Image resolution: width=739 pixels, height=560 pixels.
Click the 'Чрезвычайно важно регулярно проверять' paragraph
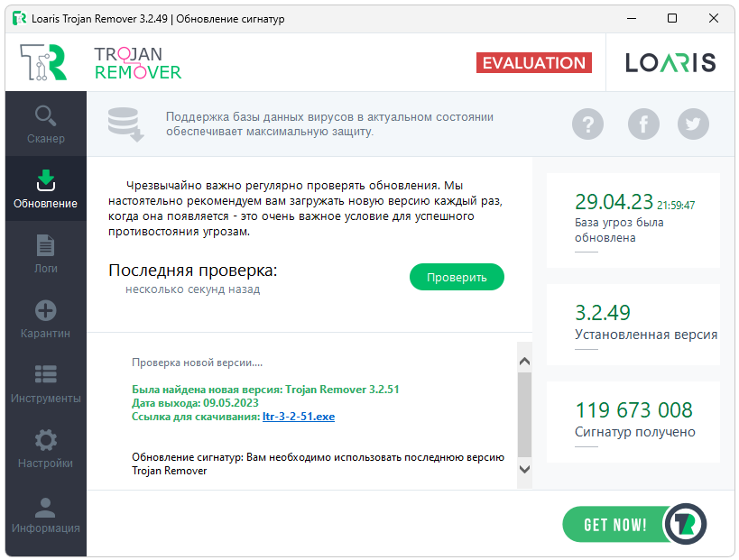point(305,208)
